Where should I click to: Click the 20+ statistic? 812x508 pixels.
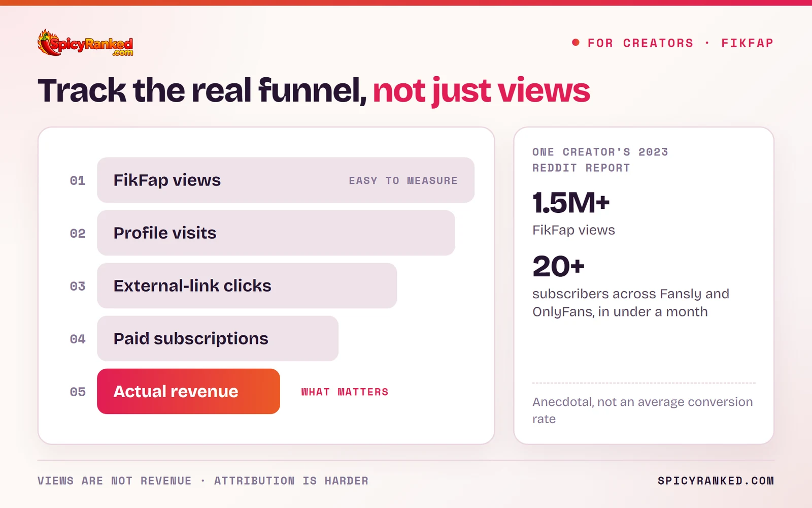click(x=558, y=266)
